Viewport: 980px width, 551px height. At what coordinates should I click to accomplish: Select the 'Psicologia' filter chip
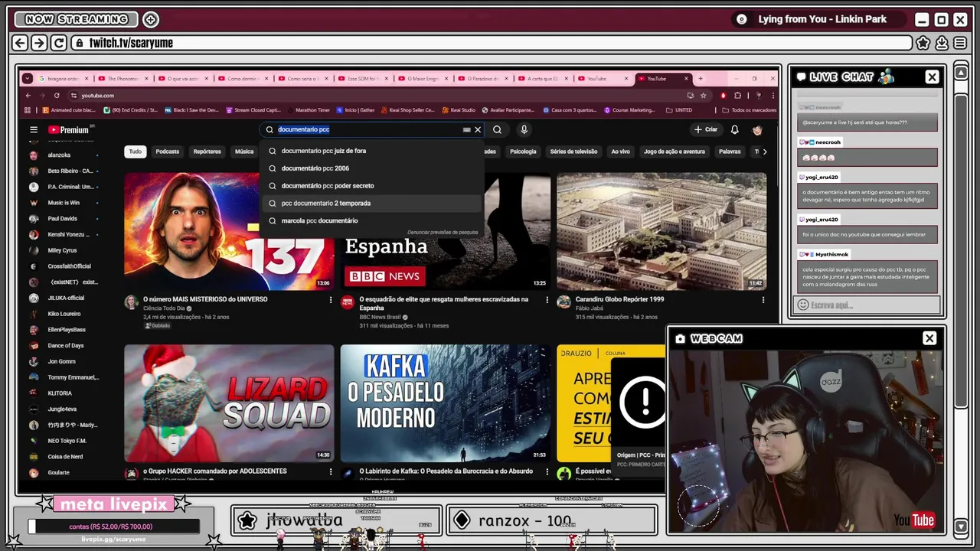523,152
